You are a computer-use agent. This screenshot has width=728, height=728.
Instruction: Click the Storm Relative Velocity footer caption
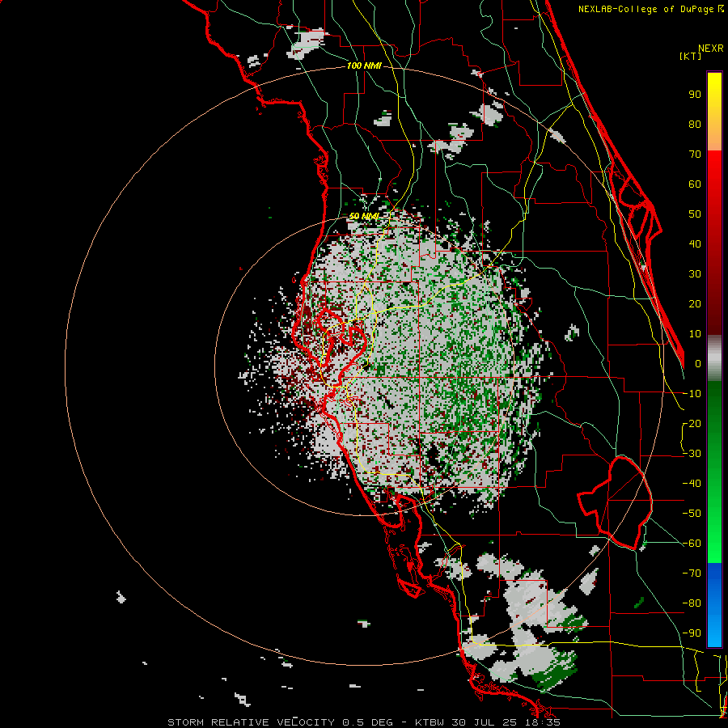point(364,722)
